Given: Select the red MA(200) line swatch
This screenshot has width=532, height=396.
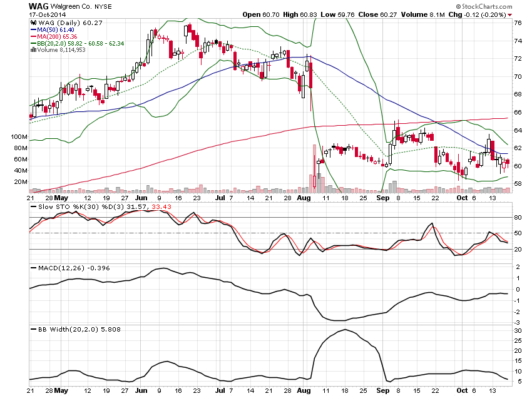Looking at the screenshot, I should point(34,37).
